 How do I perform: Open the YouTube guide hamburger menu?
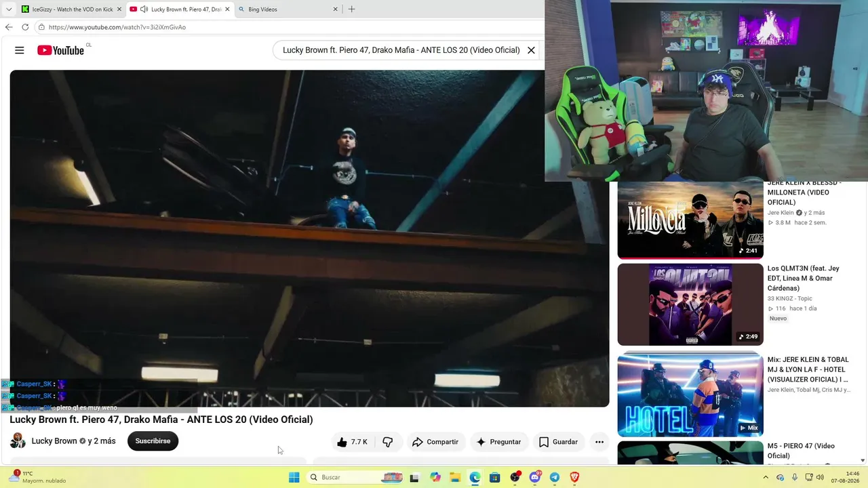click(20, 50)
